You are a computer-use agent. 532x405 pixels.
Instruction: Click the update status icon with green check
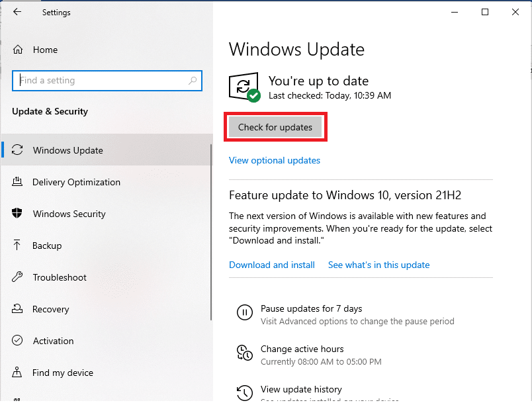[245, 87]
